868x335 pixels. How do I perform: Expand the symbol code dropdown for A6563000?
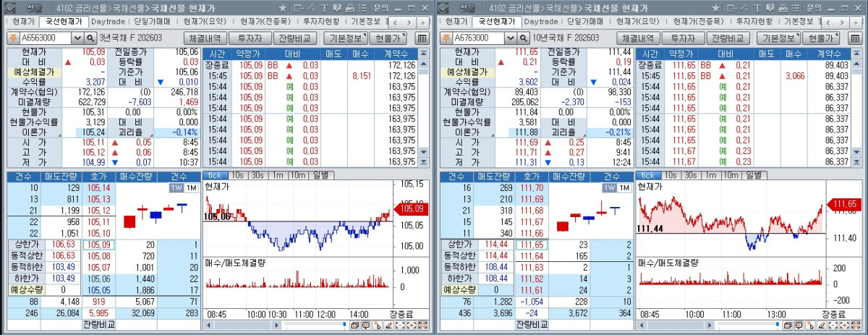click(x=77, y=38)
